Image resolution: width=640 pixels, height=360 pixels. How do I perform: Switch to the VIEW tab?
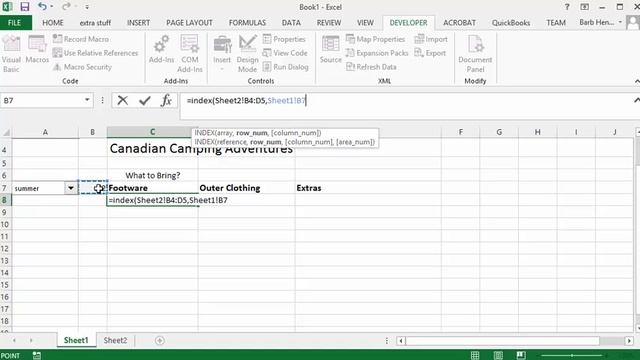click(x=365, y=23)
